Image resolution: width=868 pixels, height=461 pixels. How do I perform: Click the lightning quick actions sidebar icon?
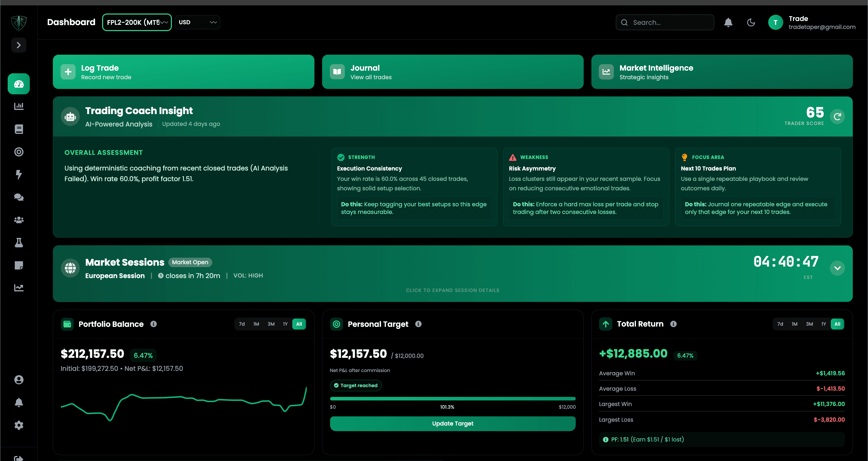click(x=19, y=174)
